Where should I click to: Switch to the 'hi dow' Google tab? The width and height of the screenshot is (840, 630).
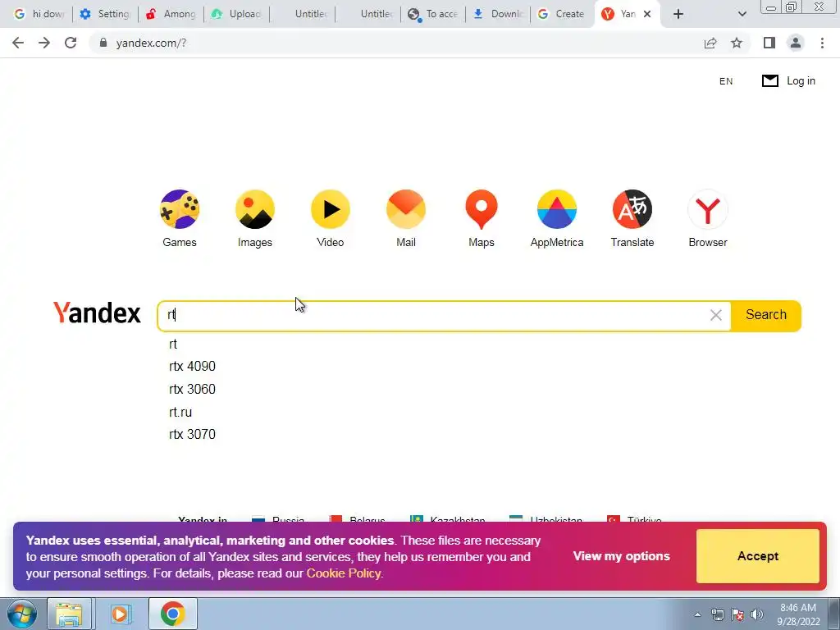point(39,14)
